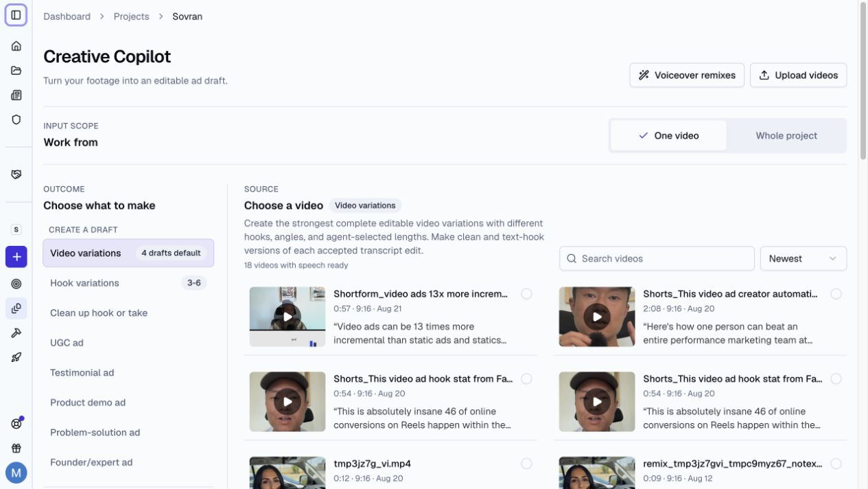Click the Sovran breadcrumb

(x=187, y=16)
